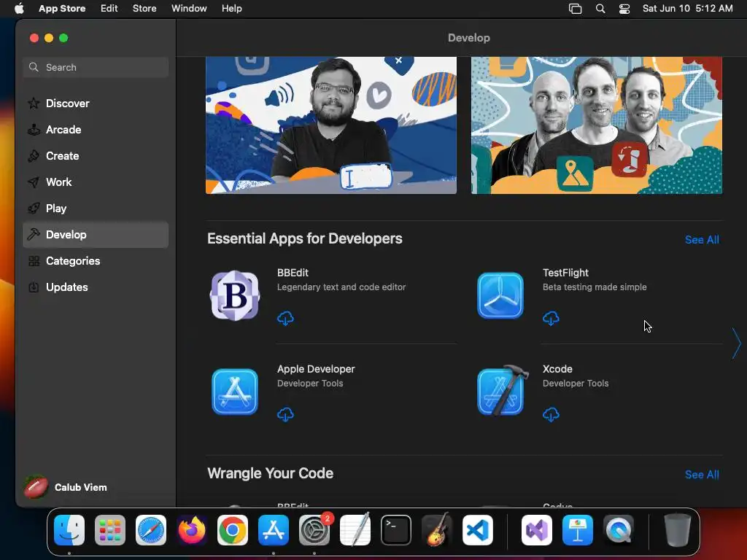Open the Store menu
Screen dimensions: 747x560
tap(144, 9)
